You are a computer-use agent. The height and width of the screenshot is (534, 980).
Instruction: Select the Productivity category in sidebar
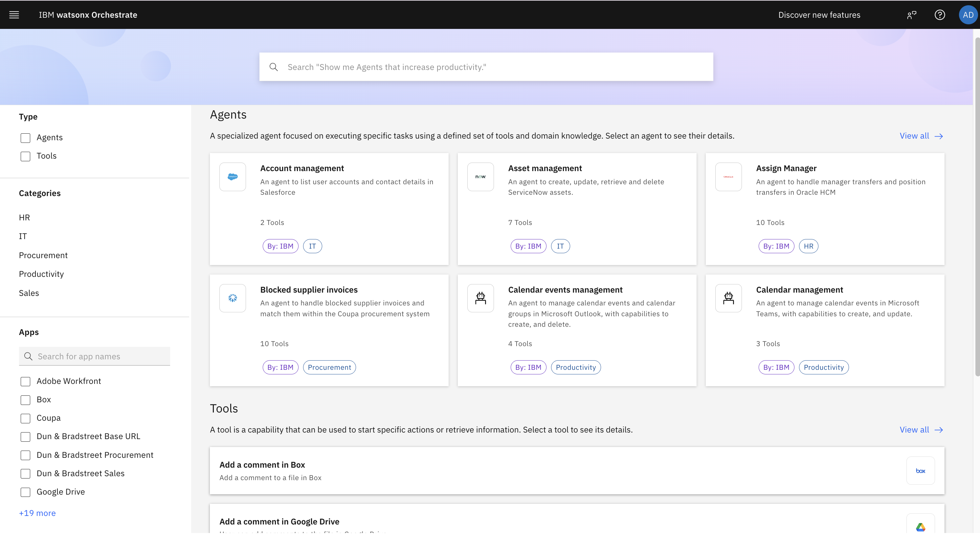tap(41, 274)
